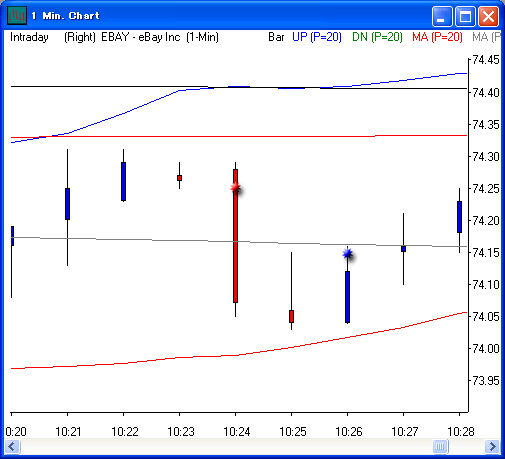
Task: Select the blue 10:26 candlestick body
Action: point(347,297)
